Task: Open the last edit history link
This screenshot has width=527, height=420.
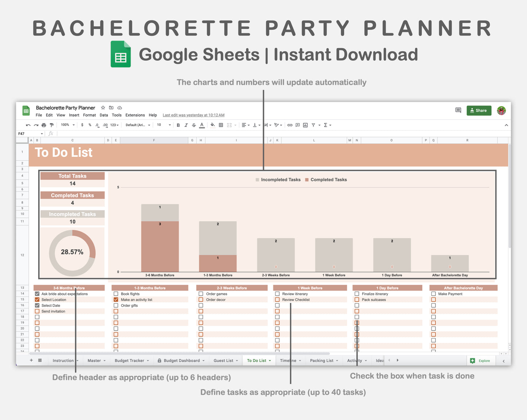Action: point(193,115)
